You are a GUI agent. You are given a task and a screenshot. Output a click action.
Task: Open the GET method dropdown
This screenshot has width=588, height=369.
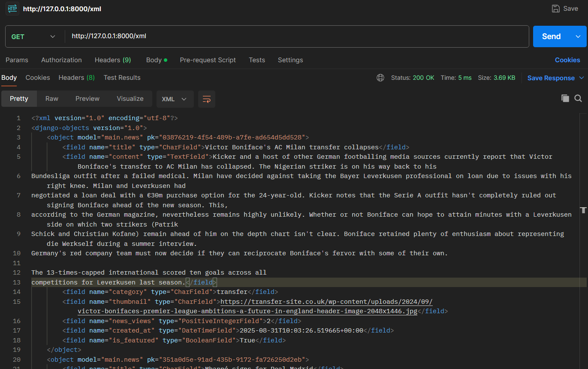click(33, 36)
